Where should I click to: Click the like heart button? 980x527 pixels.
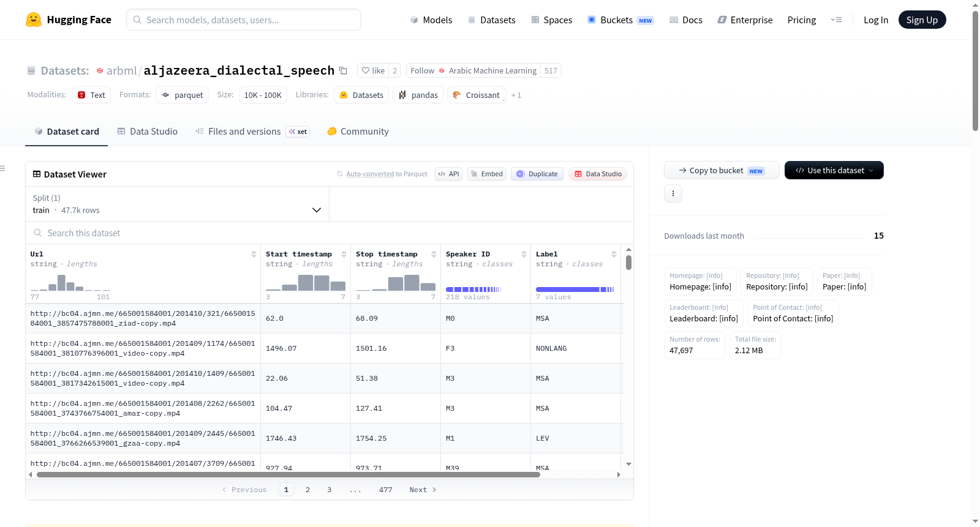(373, 70)
